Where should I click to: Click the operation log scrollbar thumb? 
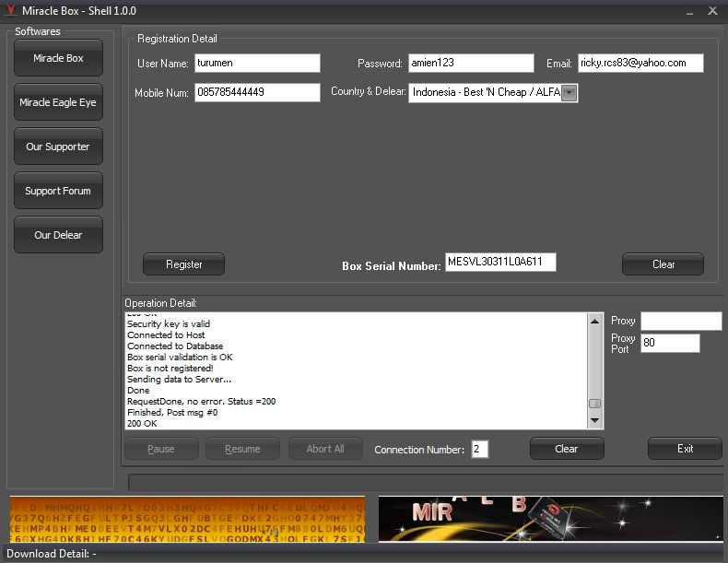pos(594,404)
